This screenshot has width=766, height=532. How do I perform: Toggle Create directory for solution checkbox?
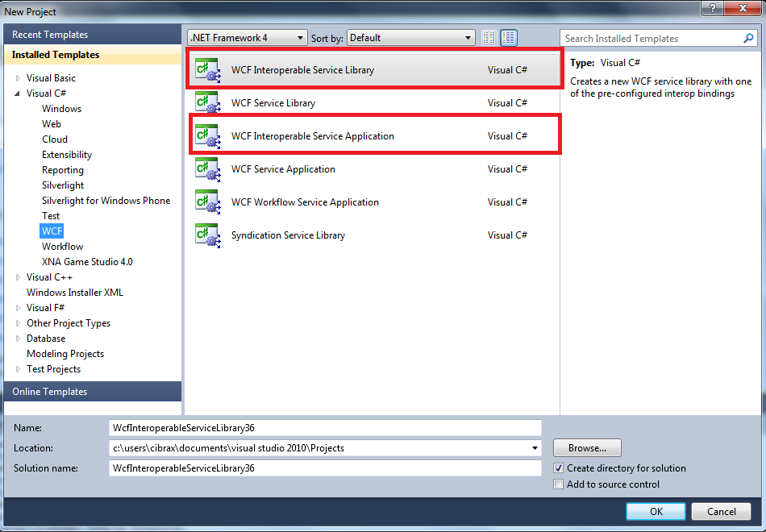[x=559, y=468]
